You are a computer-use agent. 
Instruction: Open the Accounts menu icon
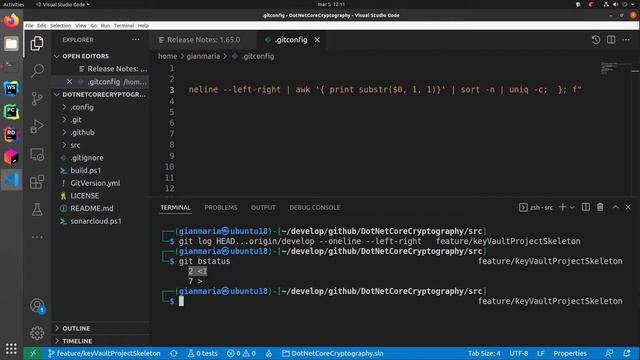coord(37,306)
